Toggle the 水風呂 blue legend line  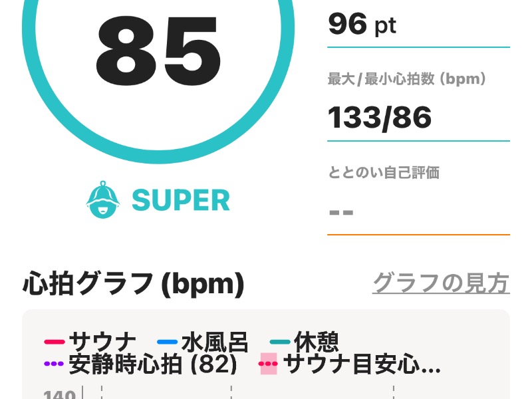point(168,342)
